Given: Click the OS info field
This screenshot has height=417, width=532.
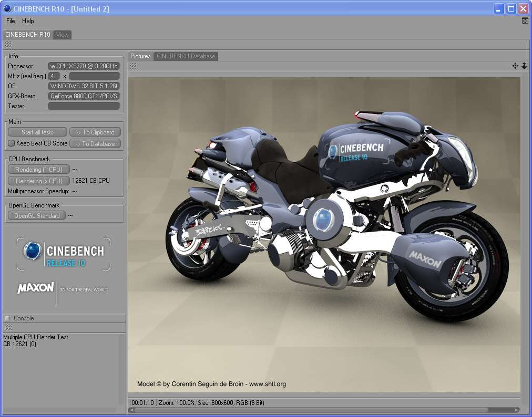Looking at the screenshot, I should point(84,86).
